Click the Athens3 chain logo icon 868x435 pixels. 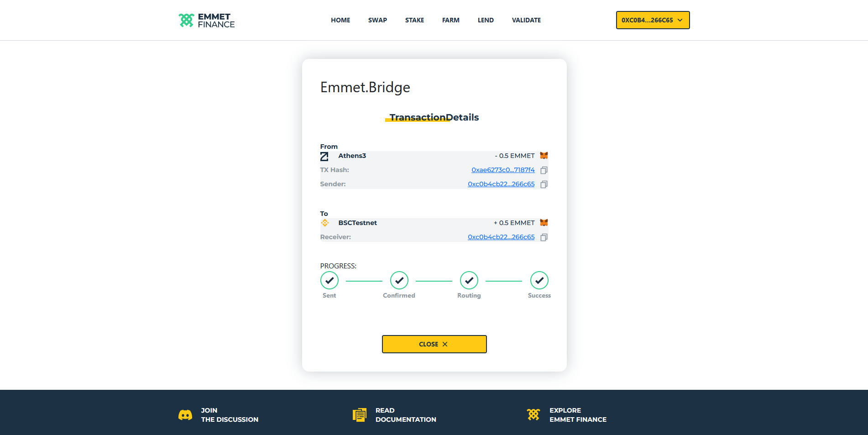(x=324, y=157)
